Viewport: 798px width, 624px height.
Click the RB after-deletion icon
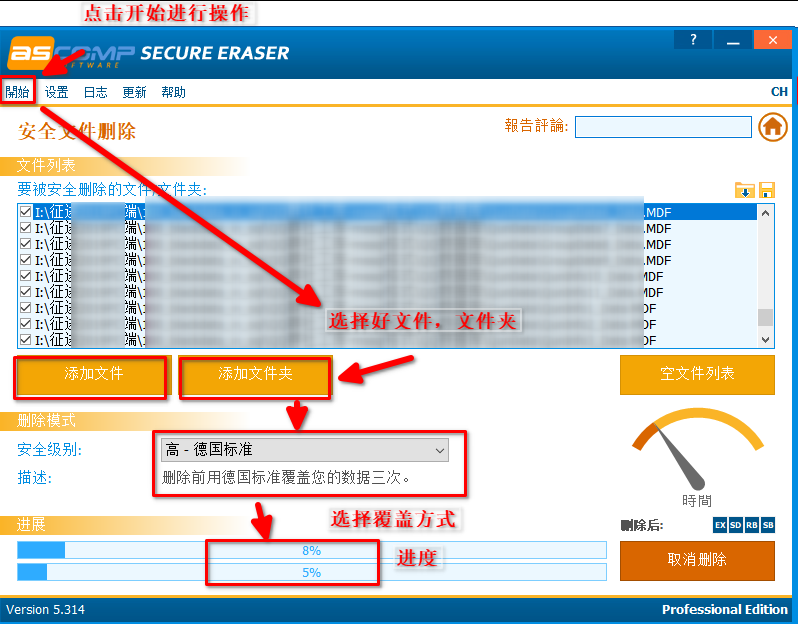752,525
